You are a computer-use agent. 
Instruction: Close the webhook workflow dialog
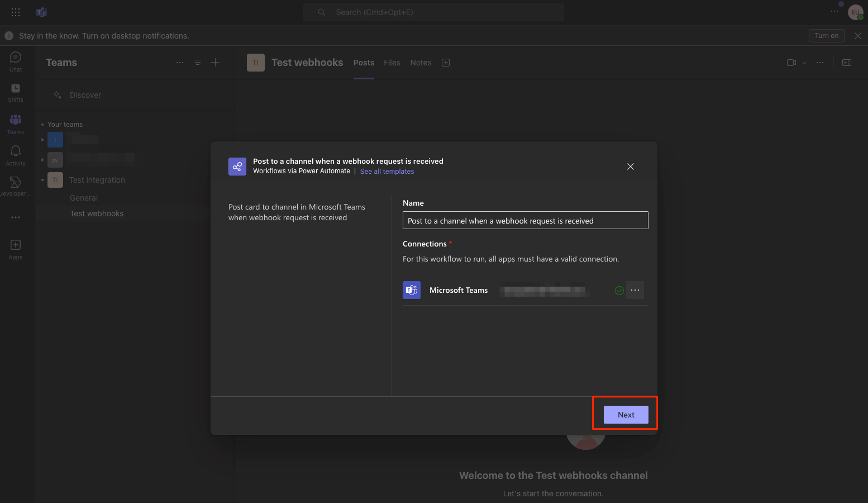631,167
